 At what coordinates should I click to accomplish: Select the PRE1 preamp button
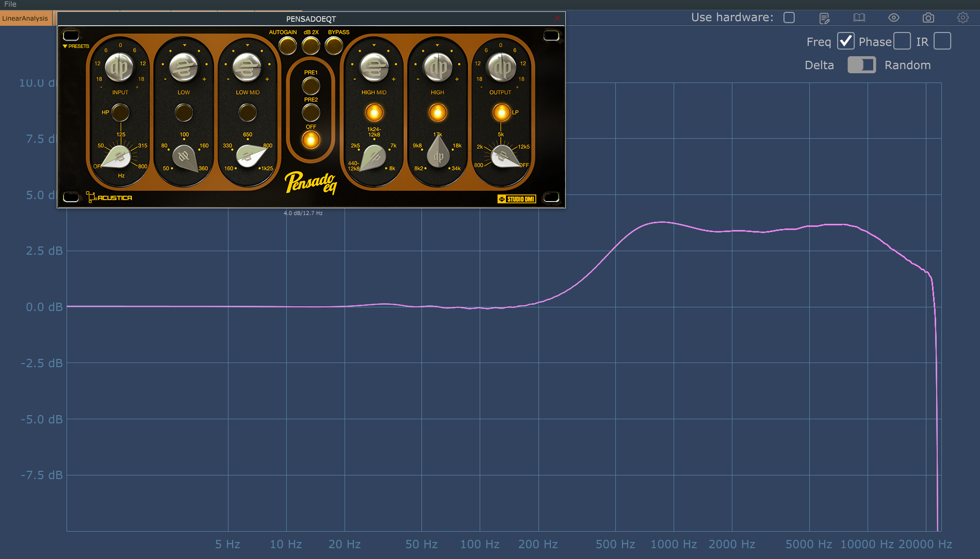click(311, 86)
